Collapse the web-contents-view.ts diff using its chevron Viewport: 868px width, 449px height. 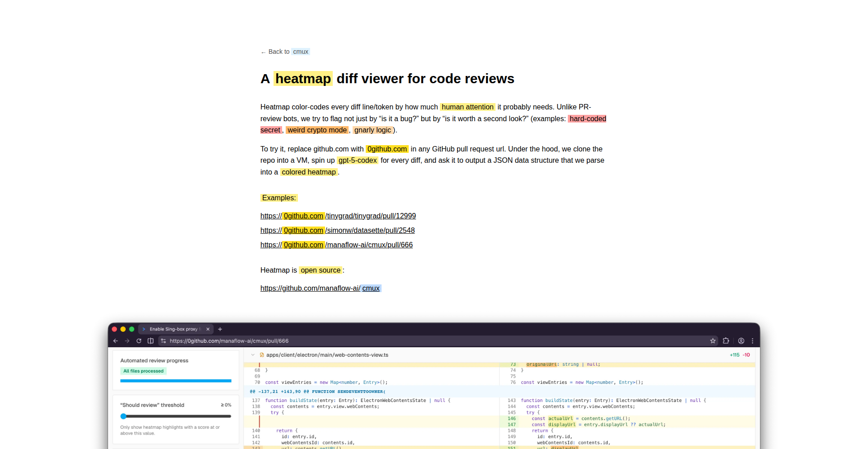pyautogui.click(x=253, y=355)
